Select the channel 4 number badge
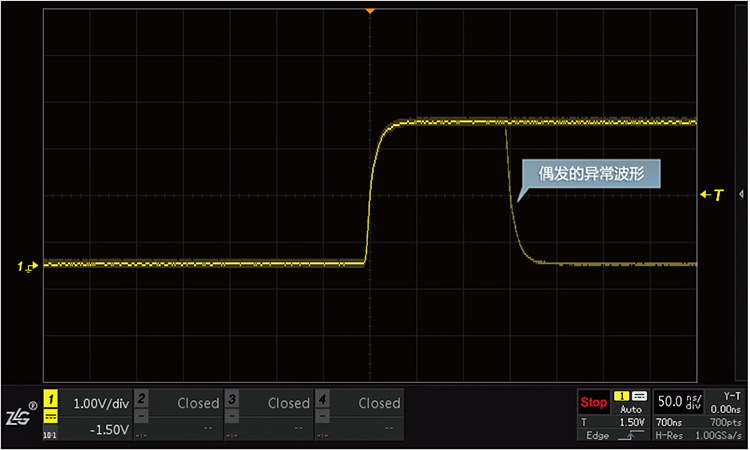Screen dimensions: 750x450 pyautogui.click(x=322, y=398)
